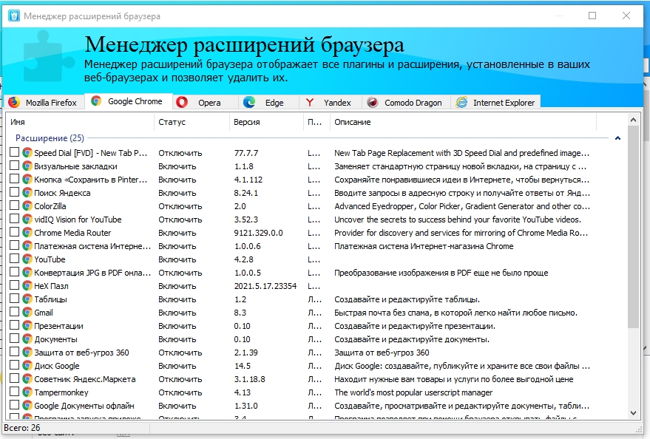Tick the Tampermonkey checkbox
650x439 pixels.
pos(14,391)
